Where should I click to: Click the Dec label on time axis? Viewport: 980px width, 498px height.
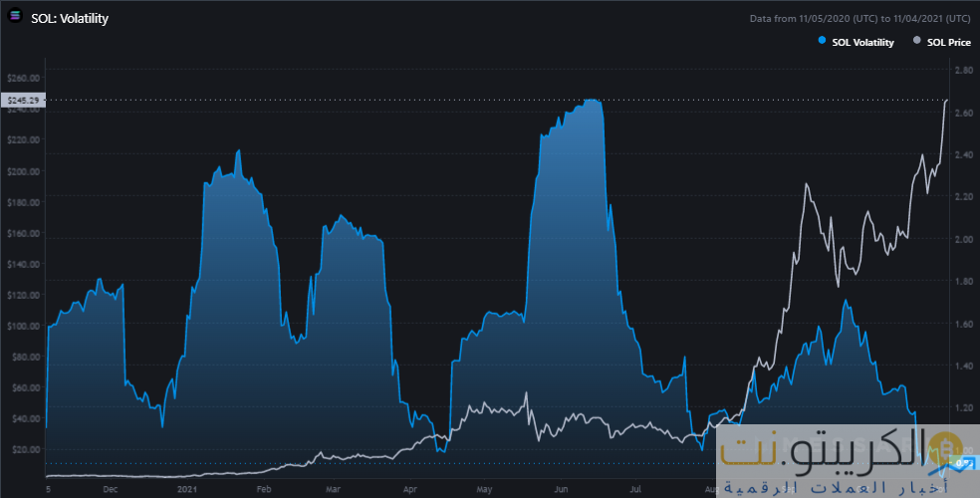[x=111, y=490]
